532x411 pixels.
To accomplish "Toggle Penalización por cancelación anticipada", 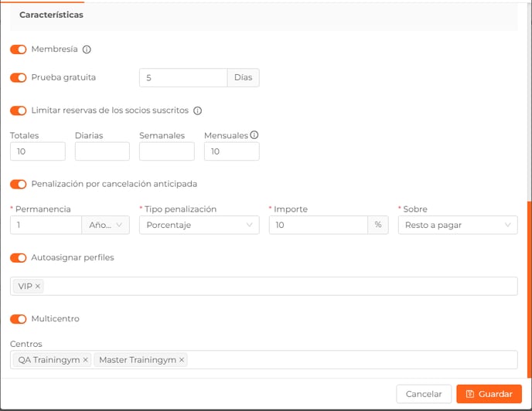I will [x=19, y=184].
